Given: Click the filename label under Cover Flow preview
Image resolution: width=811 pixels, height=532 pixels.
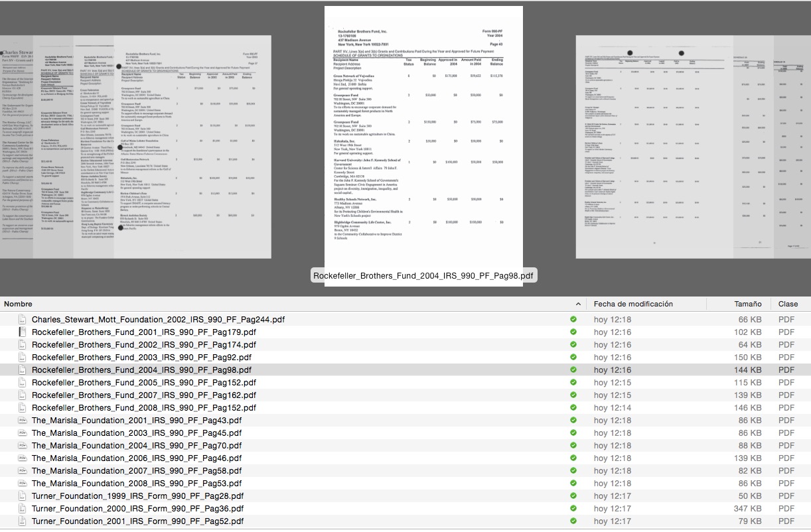Looking at the screenshot, I should pos(423,276).
